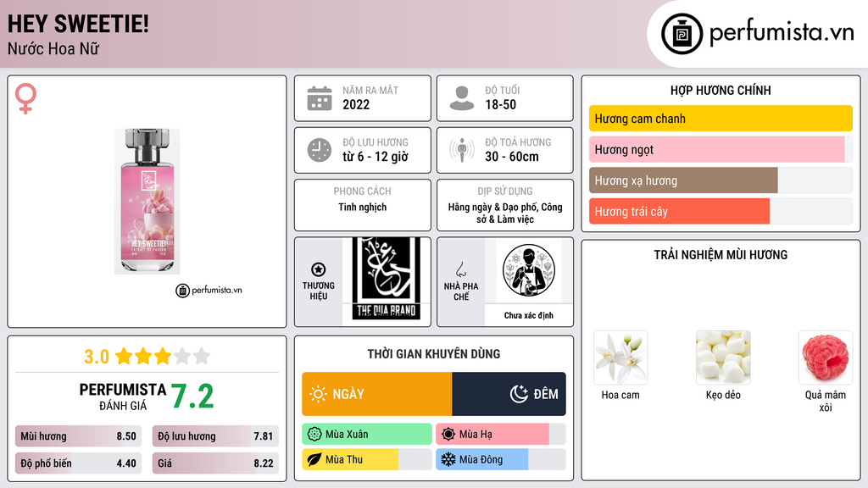Viewport: 868px width, 488px height.
Task: Click the yellow Hương cam chanh accord bar
Action: coord(721,119)
